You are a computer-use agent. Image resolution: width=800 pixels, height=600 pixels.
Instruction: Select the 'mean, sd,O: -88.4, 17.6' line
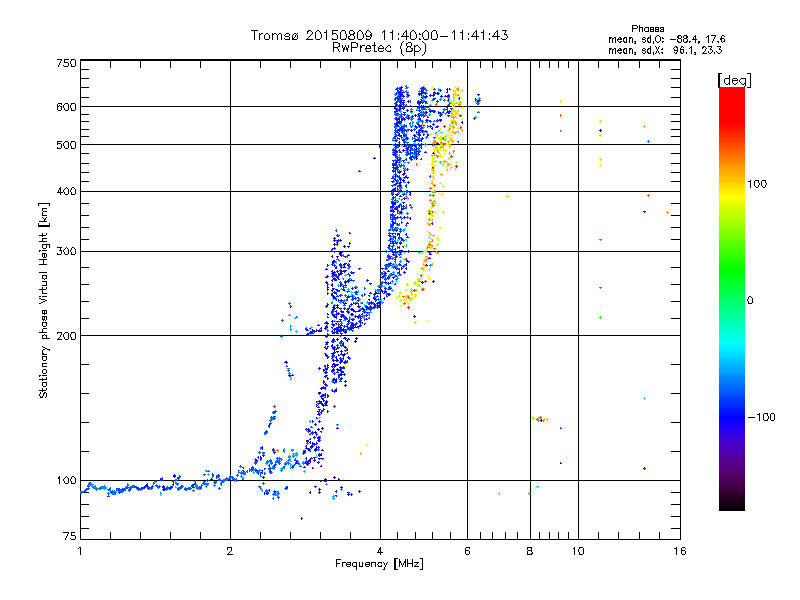(x=666, y=39)
